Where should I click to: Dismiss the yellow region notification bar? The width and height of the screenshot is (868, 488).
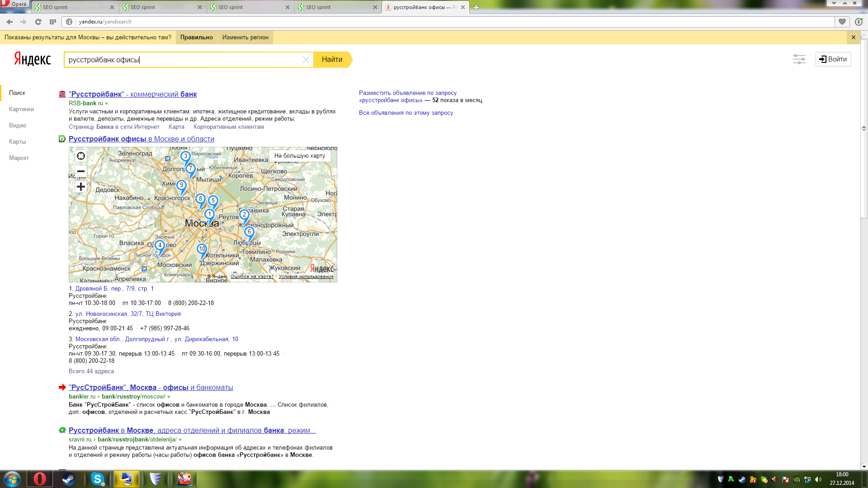pos(853,38)
